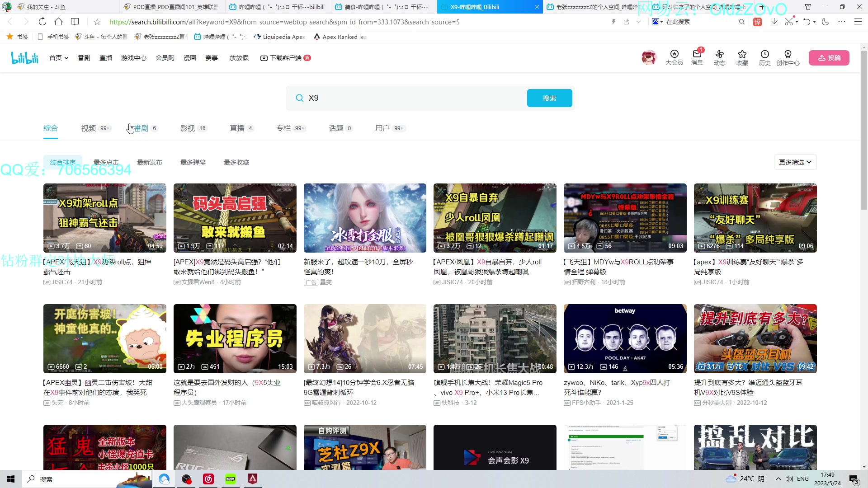Viewport: 868px width, 488px height.
Task: Open the 会员购 nav link
Action: 165,58
